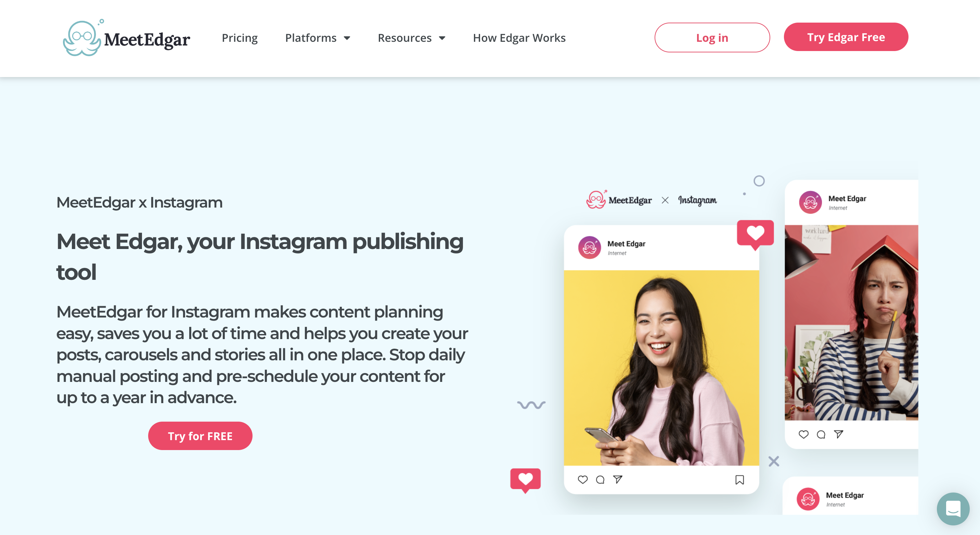Expand the Platforms dropdown menu
Screen dimensions: 980x535
pos(318,38)
